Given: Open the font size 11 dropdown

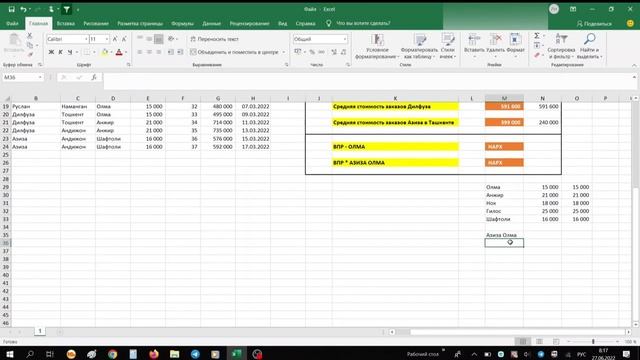Looking at the screenshot, I should click(x=107, y=39).
